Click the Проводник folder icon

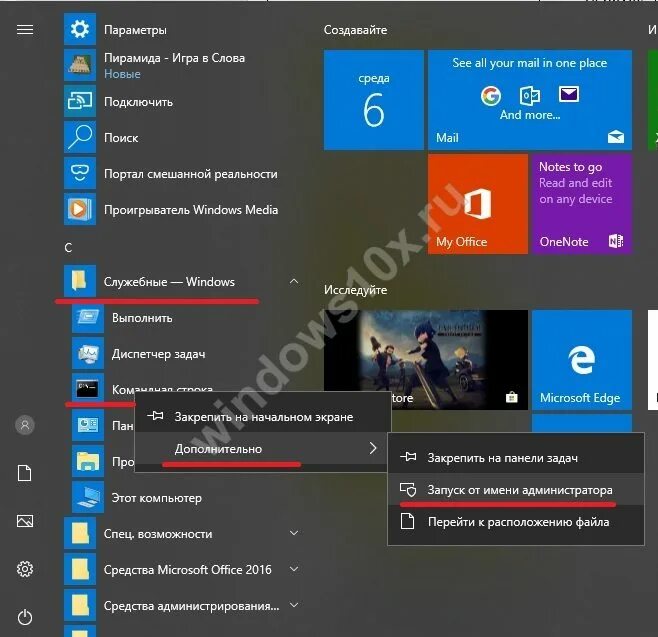(88, 461)
